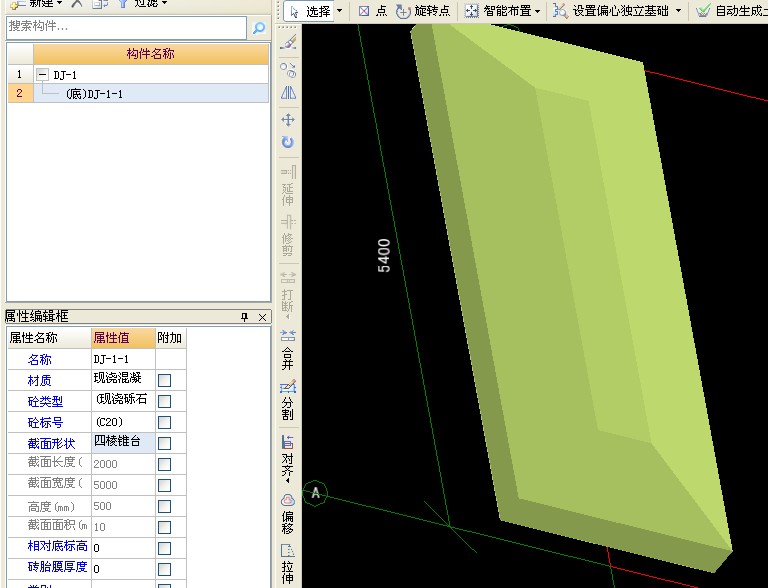Expand the 打断 tool flyout arrow
The width and height of the screenshot is (768, 588).
pyautogui.click(x=288, y=317)
